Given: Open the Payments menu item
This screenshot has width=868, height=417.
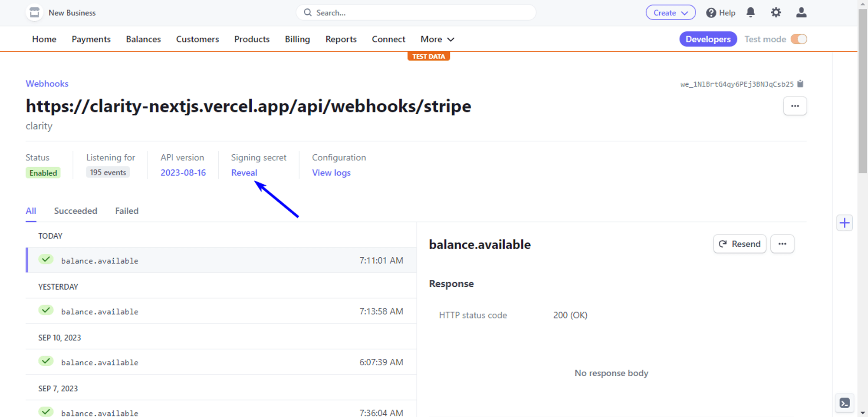Looking at the screenshot, I should pyautogui.click(x=91, y=39).
